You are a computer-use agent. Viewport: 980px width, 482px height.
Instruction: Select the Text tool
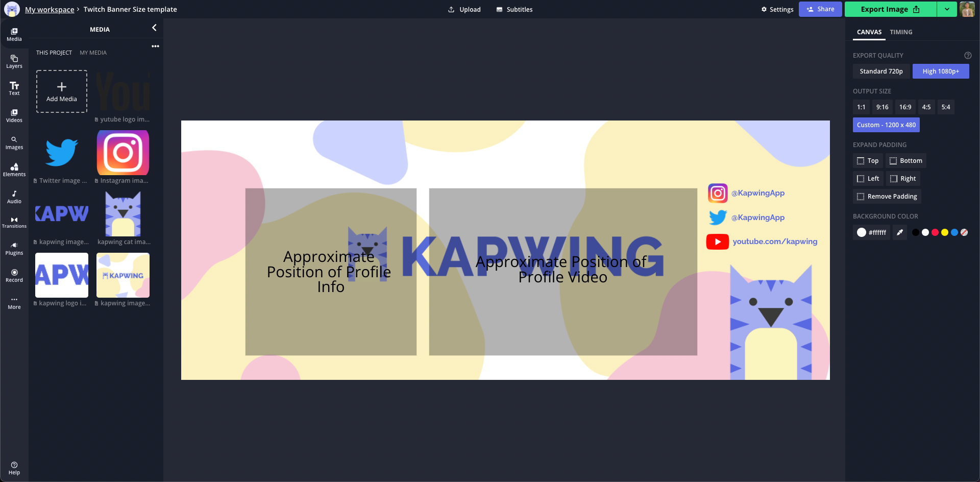tap(14, 89)
